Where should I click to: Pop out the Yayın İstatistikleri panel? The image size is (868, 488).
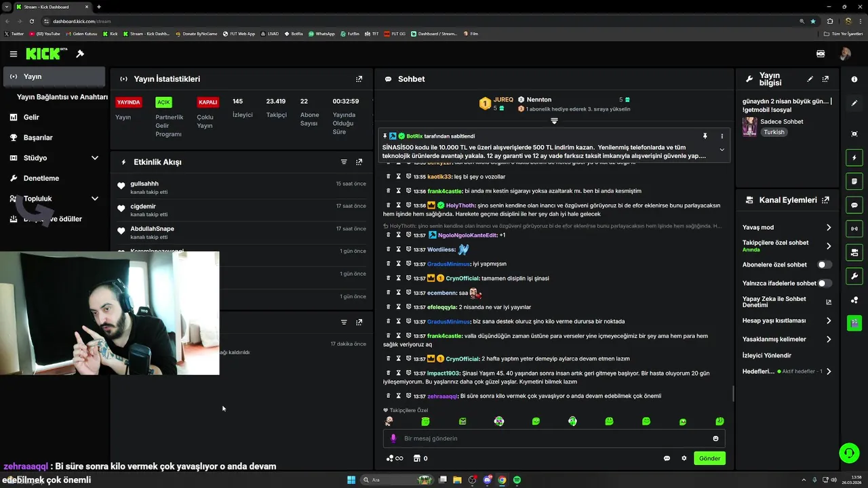tap(359, 79)
